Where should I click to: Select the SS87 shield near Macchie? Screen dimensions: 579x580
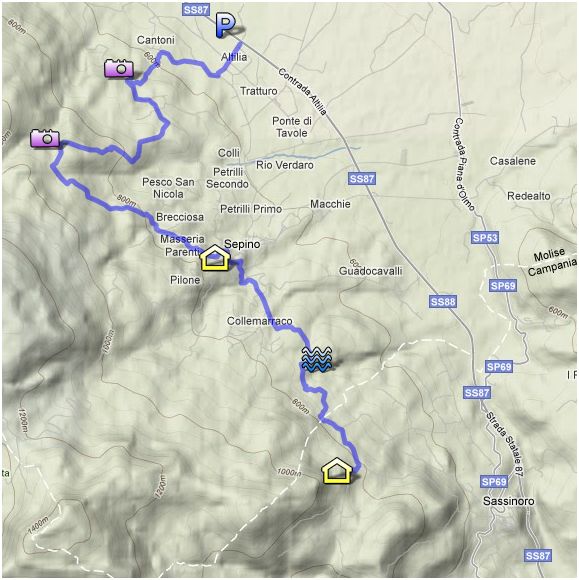coord(362,179)
